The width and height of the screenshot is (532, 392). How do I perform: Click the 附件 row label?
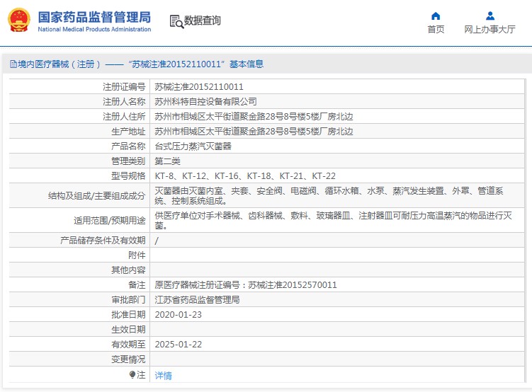coord(137,255)
